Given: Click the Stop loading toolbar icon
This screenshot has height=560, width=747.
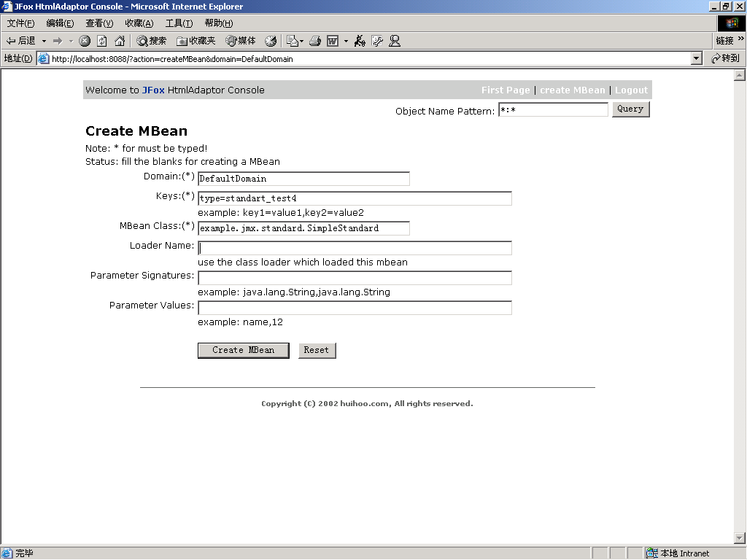Looking at the screenshot, I should 85,41.
